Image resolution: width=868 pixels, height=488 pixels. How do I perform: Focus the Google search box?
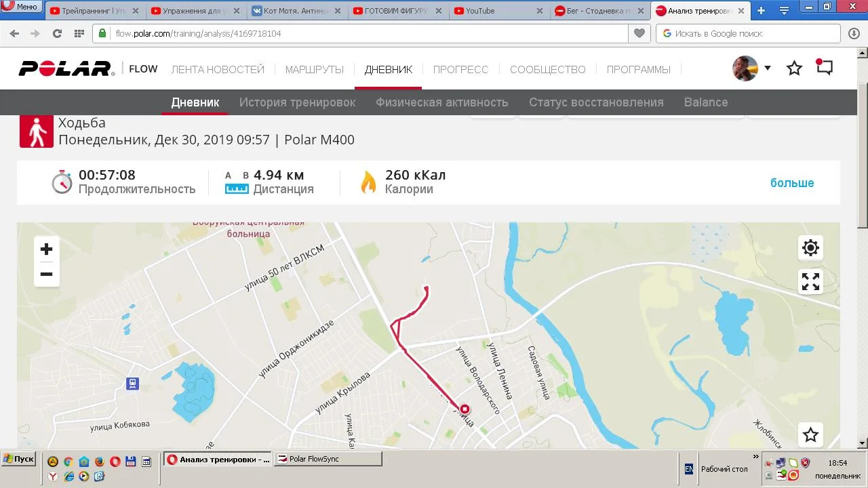click(749, 33)
